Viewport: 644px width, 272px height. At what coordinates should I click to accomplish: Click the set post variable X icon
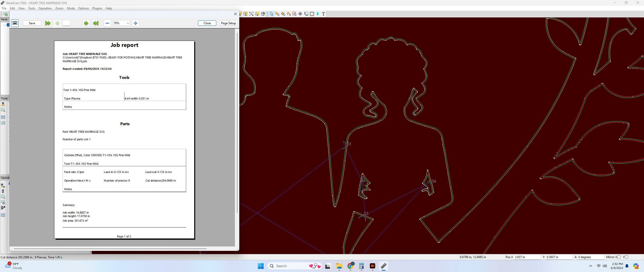3,202
